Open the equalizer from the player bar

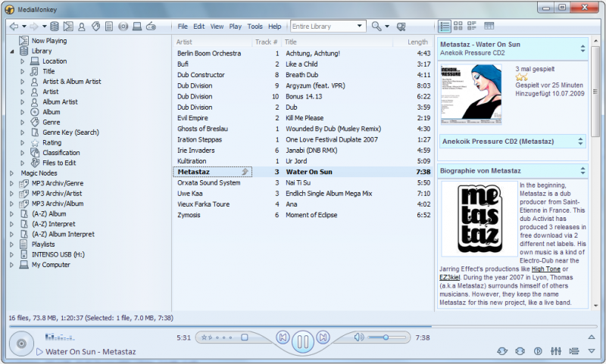555,351
